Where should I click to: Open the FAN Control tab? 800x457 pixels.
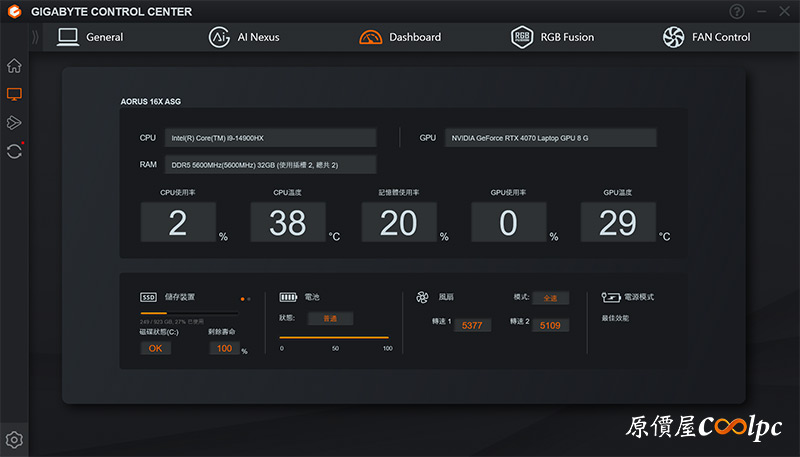[707, 37]
